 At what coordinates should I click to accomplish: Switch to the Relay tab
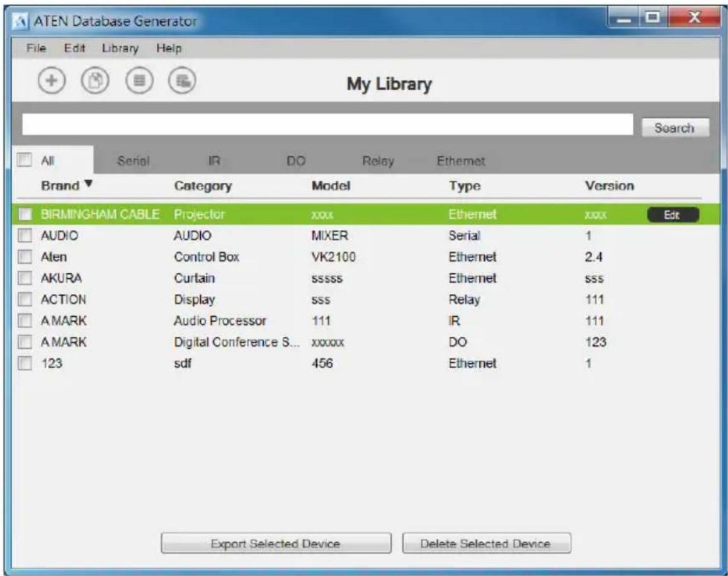[x=378, y=161]
